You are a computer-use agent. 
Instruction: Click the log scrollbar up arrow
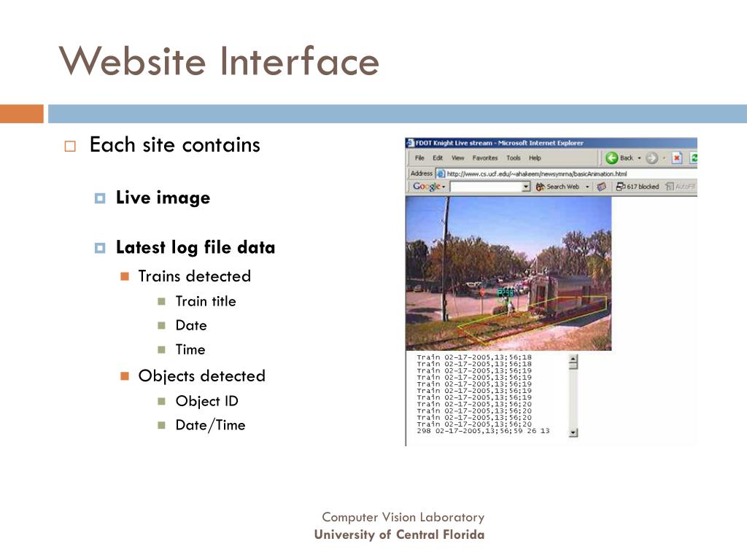(573, 359)
